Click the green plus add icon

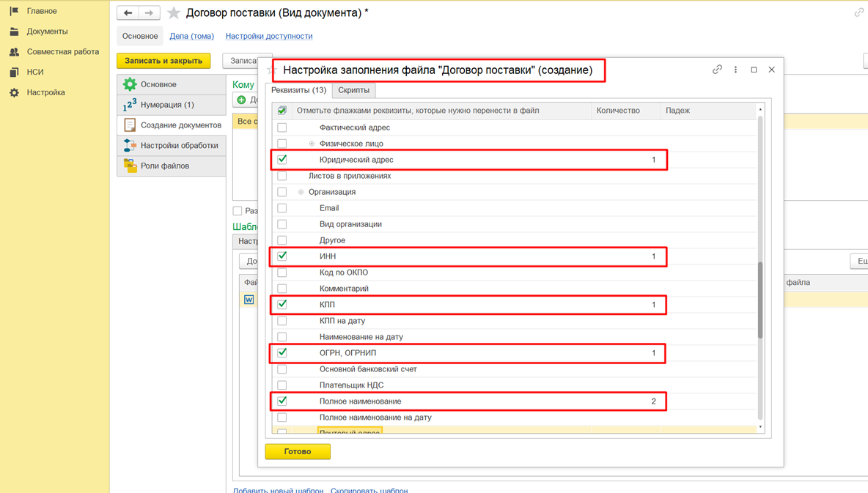coord(241,100)
